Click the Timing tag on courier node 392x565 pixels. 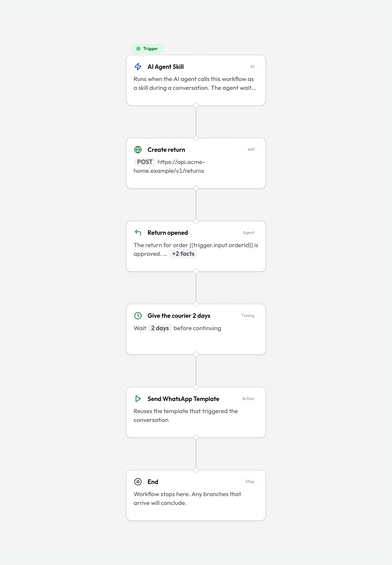point(248,315)
